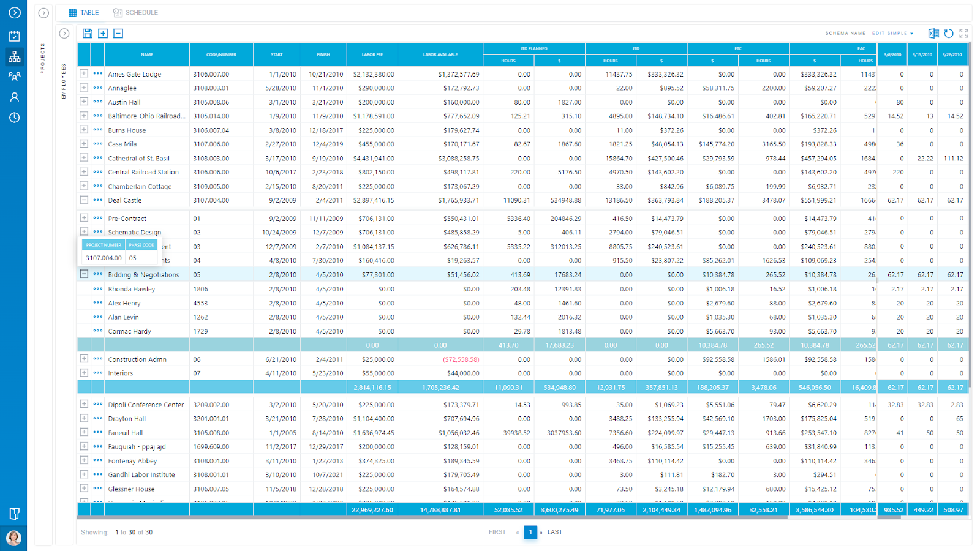This screenshot has height=551, width=980.
Task: Collapse the Bidding & Negotiations phase
Action: [84, 274]
